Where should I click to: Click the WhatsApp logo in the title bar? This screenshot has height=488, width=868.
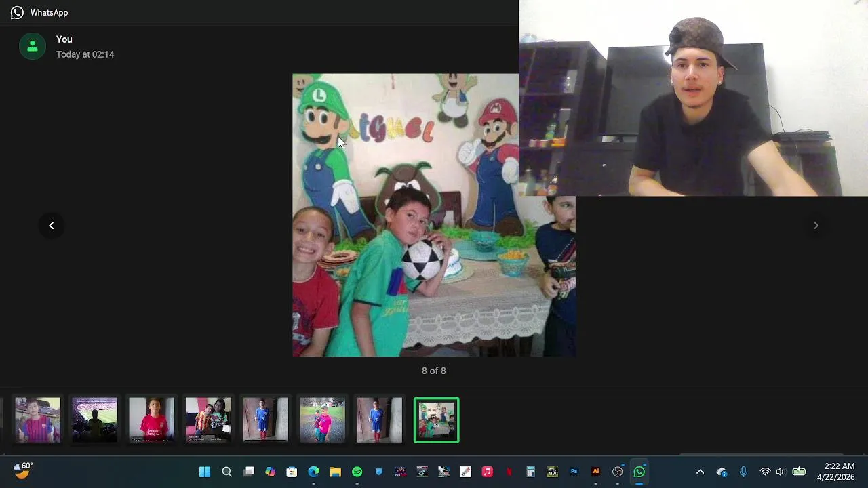[17, 12]
